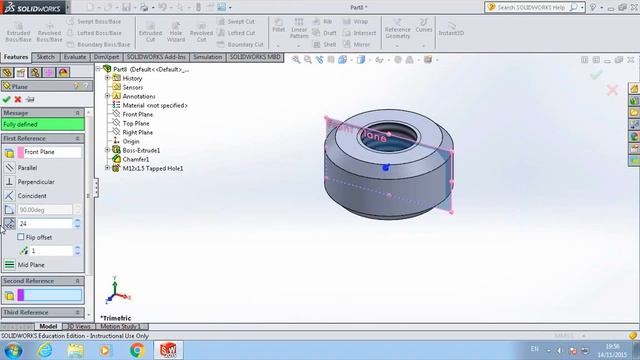Click the Linear Pattern tool
Viewport: 640px width, 360px height.
point(299,29)
